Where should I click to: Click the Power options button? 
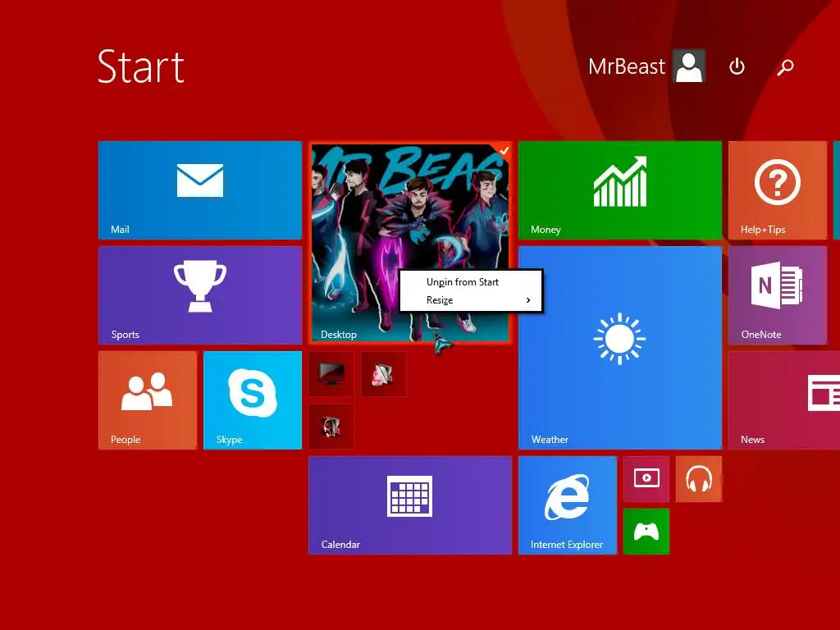pyautogui.click(x=737, y=66)
